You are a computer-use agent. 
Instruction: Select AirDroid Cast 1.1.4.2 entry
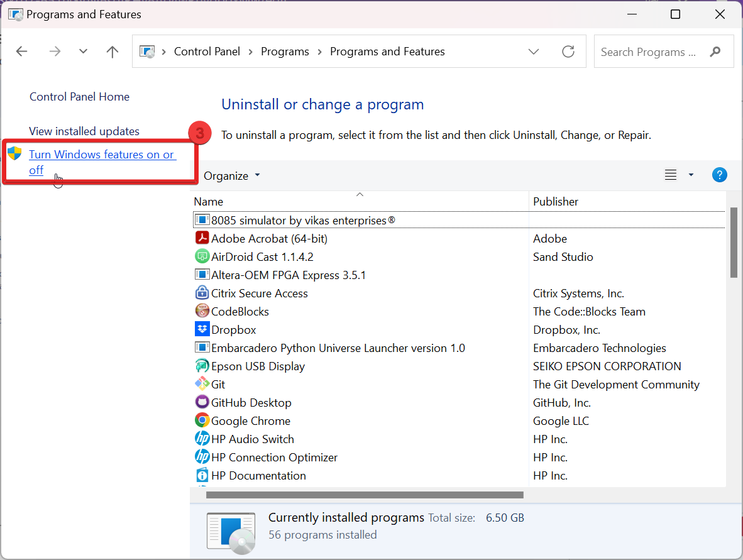point(262,257)
